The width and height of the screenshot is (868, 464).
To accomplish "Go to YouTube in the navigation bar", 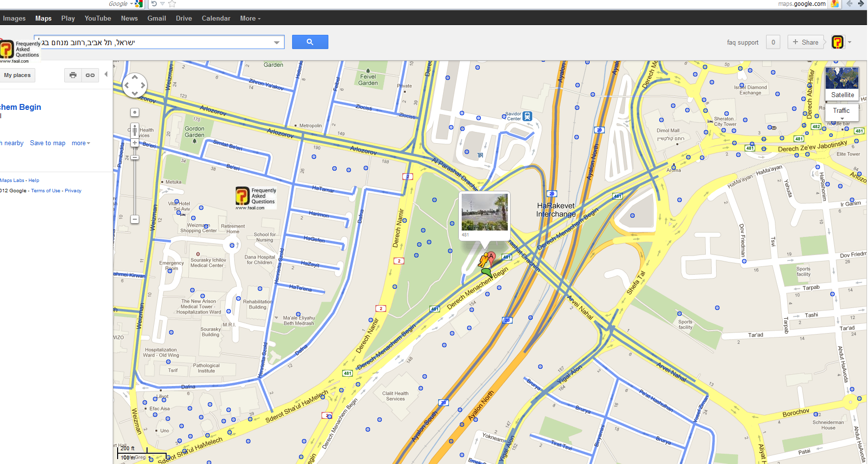I will [98, 18].
